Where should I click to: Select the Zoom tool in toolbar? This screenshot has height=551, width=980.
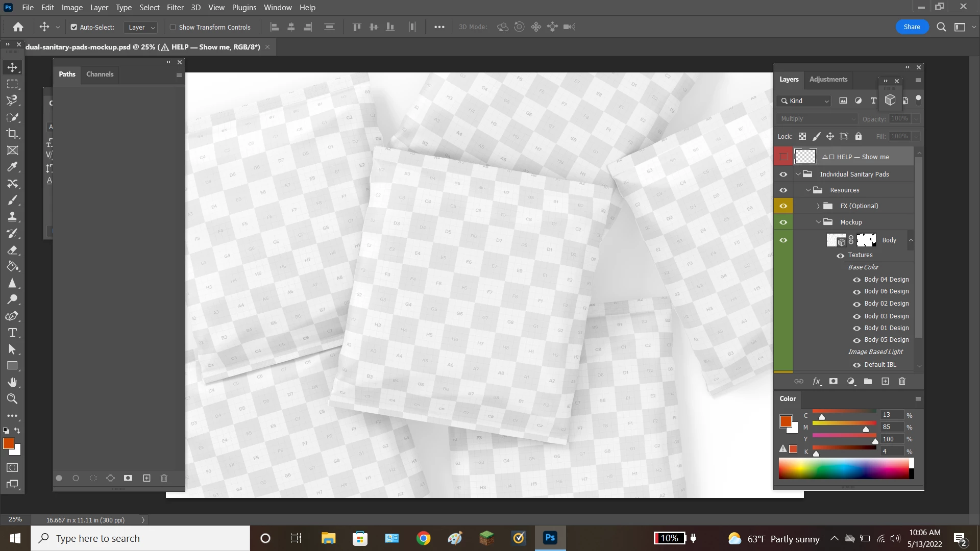point(12,399)
